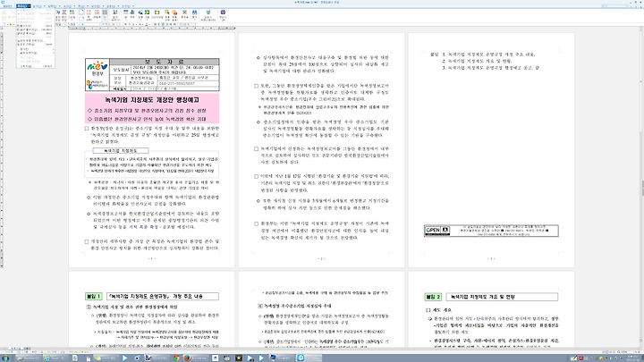The height and width of the screenshot is (362, 644).
Task: Open the Character Shape (글자 모양) tool
Action: [57, 15]
